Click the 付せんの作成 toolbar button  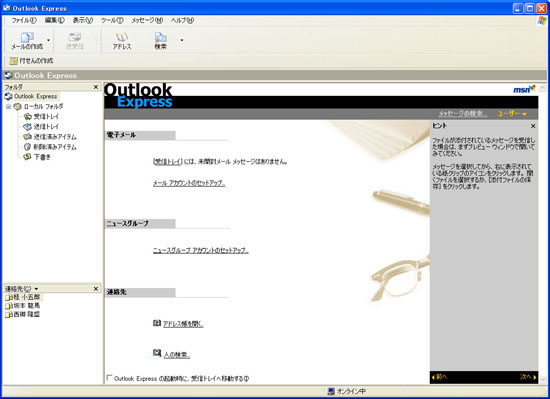tap(32, 61)
